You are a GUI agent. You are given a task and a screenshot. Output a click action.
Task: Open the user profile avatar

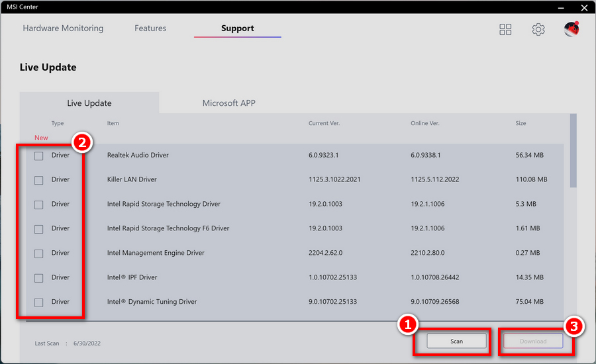click(571, 29)
